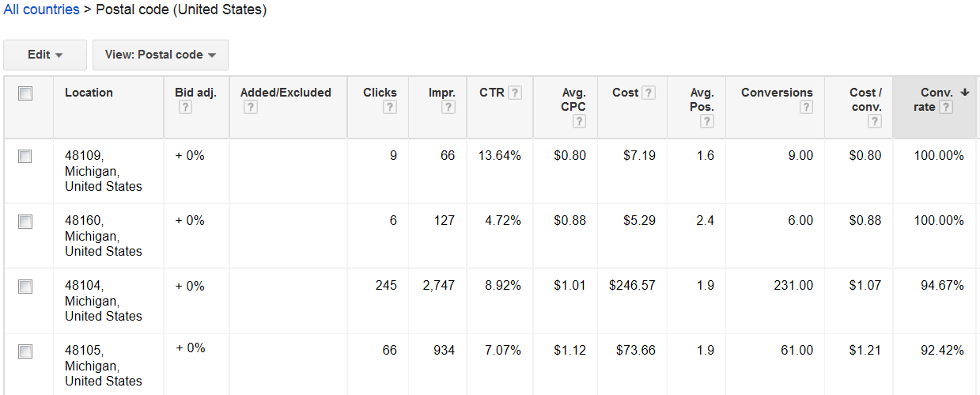980x395 pixels.
Task: Open the Edit dropdown menu
Action: pyautogui.click(x=45, y=55)
